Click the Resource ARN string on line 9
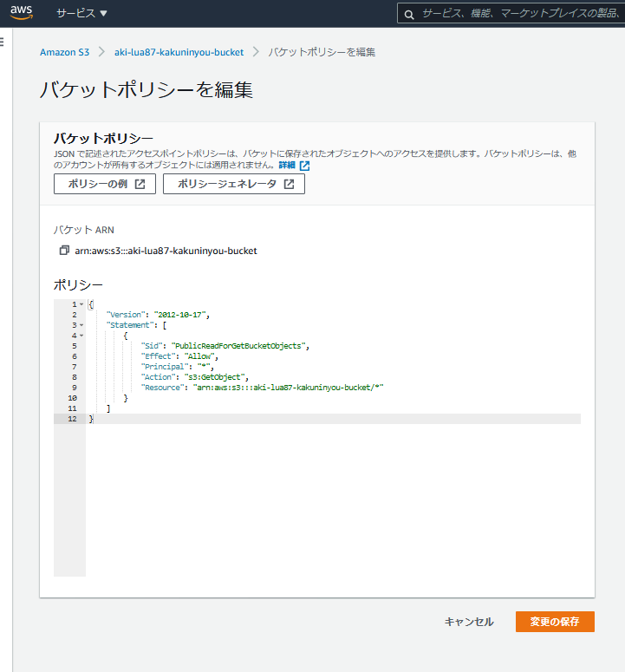 [289, 388]
